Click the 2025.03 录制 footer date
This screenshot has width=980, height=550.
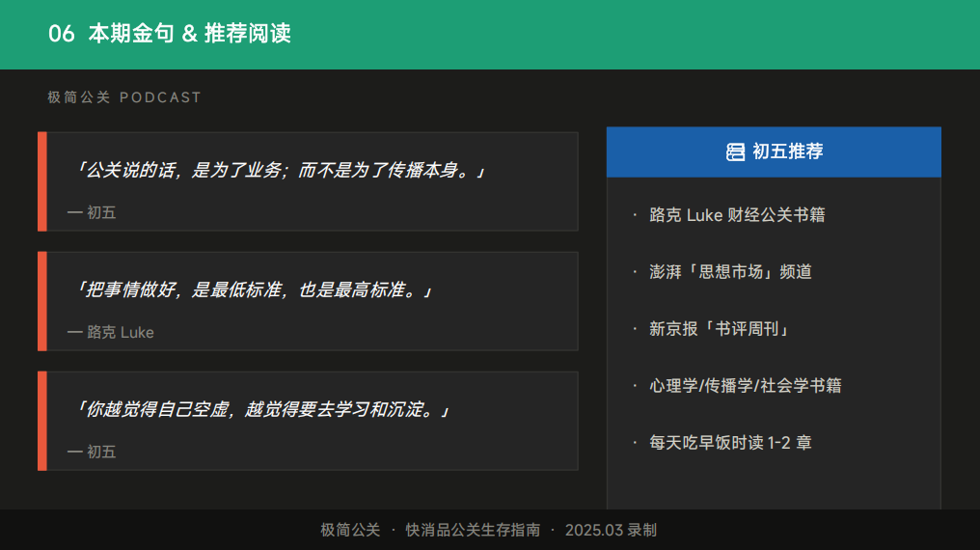pos(611,530)
